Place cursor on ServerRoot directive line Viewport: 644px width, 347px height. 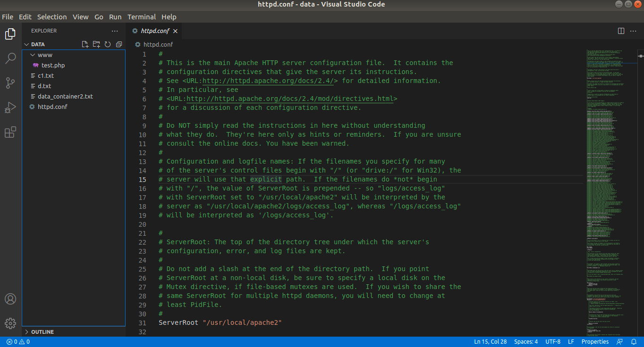[220, 322]
